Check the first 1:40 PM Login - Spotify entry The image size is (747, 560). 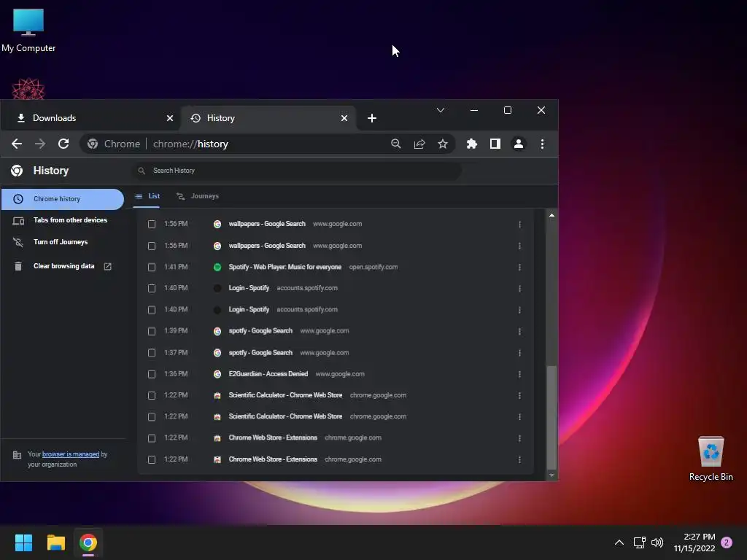coord(152,288)
